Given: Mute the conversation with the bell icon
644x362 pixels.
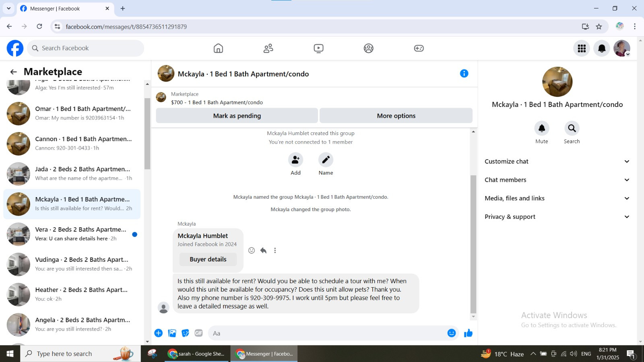Looking at the screenshot, I should pyautogui.click(x=542, y=128).
